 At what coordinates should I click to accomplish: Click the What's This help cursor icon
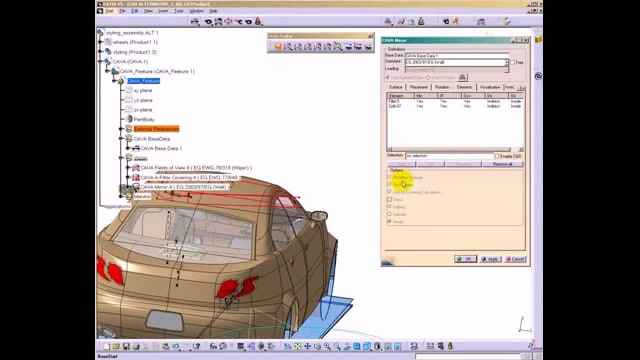196,346
